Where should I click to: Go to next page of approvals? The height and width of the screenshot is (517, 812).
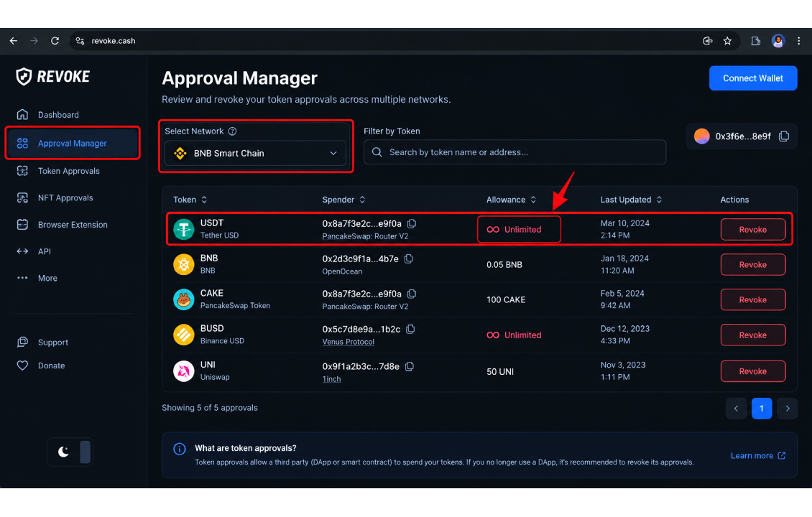(787, 409)
